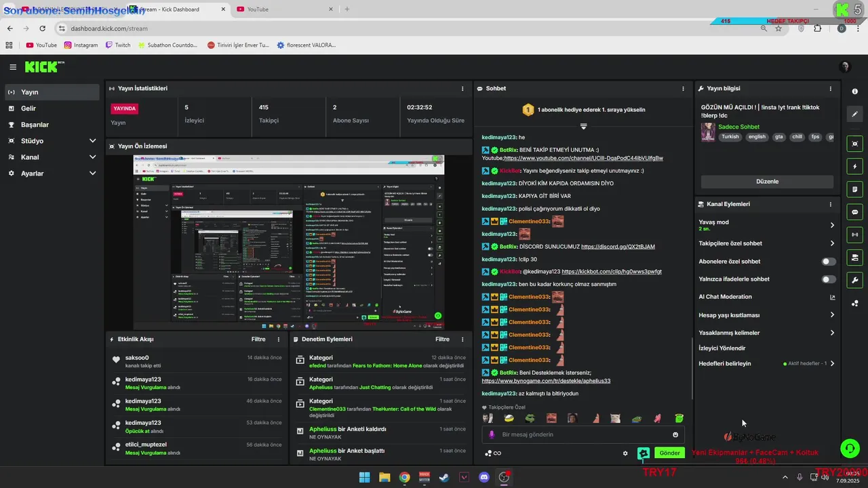
Task: Open chat settings gear icon
Action: [625, 453]
